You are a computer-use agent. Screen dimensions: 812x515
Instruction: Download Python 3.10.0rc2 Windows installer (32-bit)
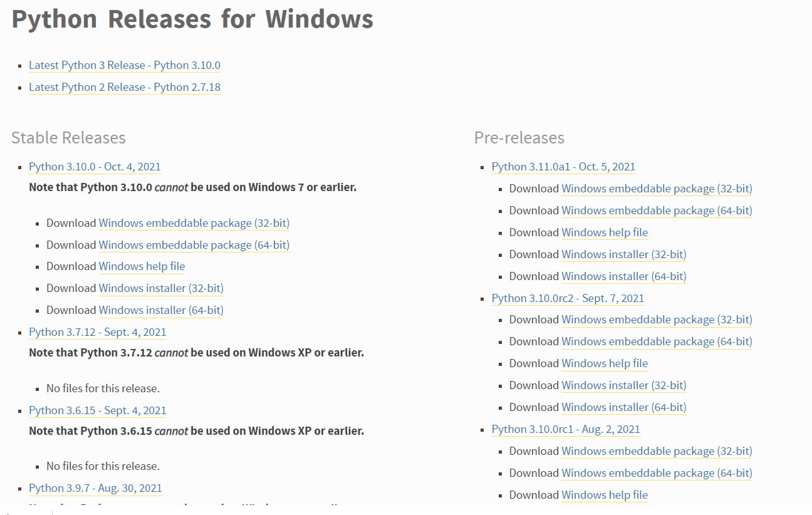point(624,385)
